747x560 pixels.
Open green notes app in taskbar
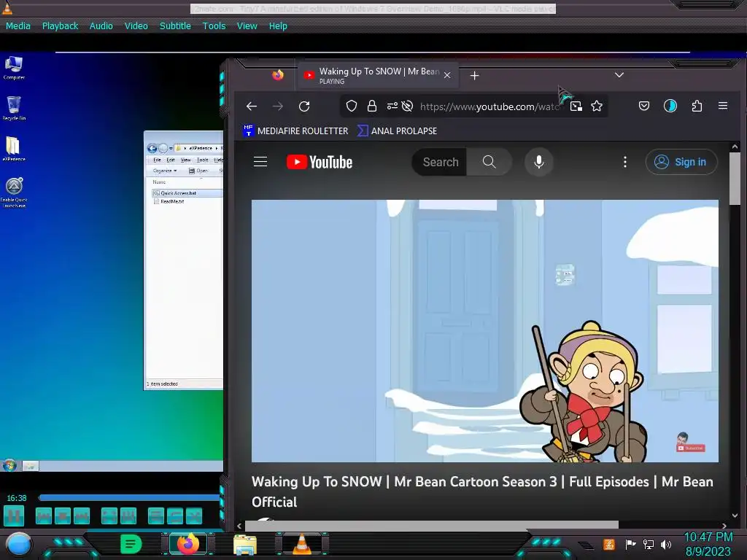(x=131, y=544)
